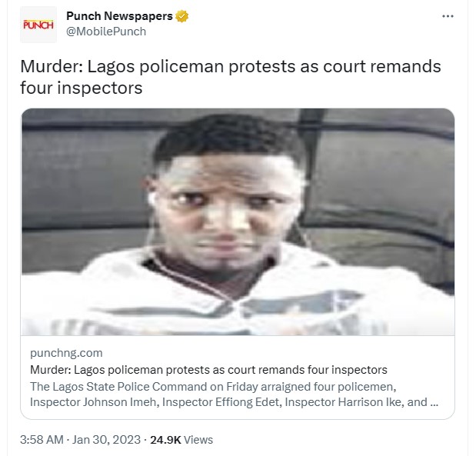Screen dimensions: 476x456
Task: Select the tweet text 'Murder: Lagos policeman protests'
Action: click(x=158, y=67)
